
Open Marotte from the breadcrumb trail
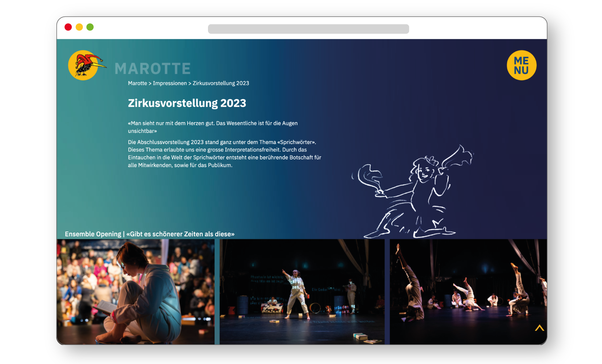coord(137,83)
